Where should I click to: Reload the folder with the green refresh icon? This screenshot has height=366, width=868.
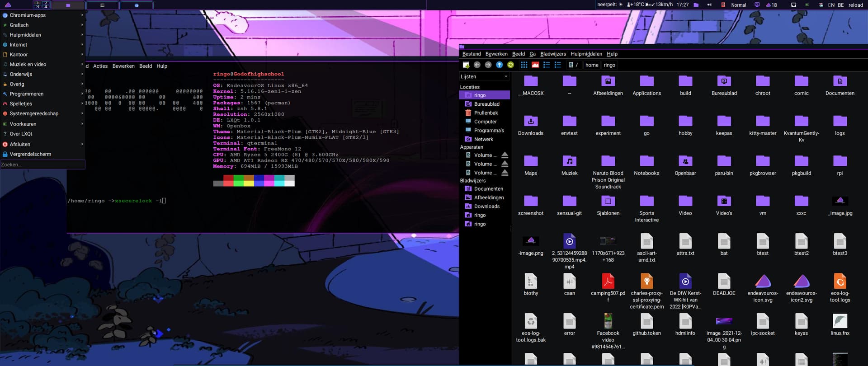coord(511,65)
